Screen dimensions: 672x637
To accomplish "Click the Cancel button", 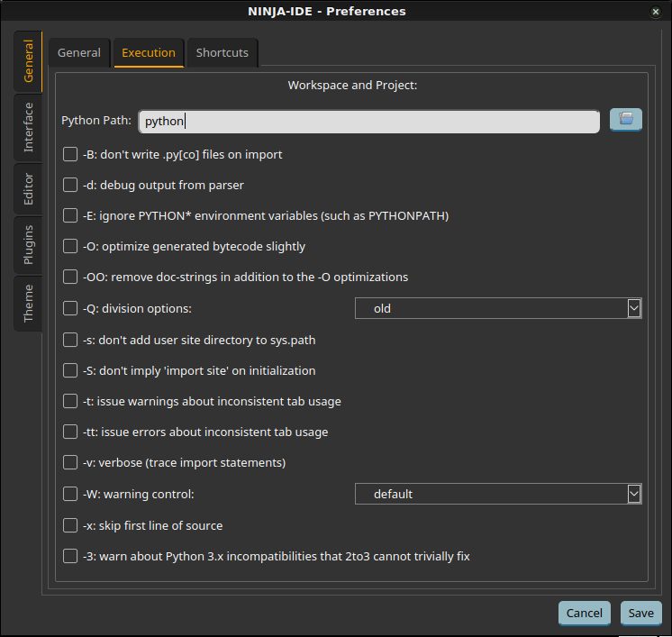I will pyautogui.click(x=584, y=613).
